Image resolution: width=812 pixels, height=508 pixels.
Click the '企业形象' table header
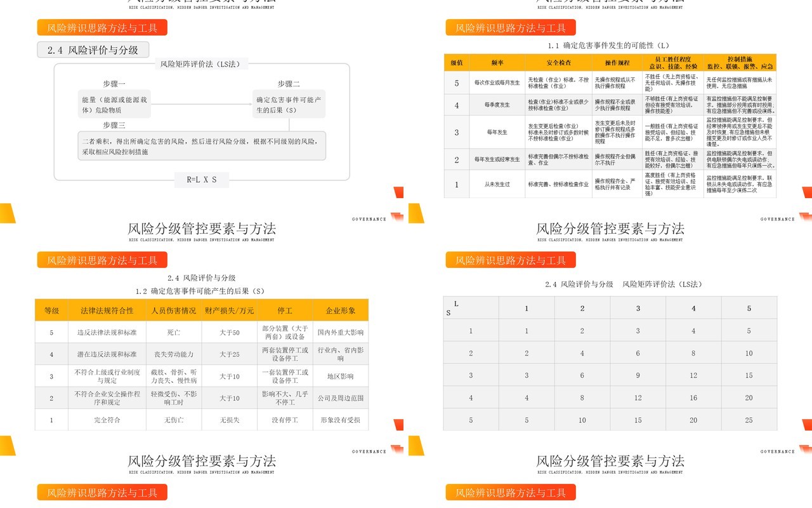[341, 311]
